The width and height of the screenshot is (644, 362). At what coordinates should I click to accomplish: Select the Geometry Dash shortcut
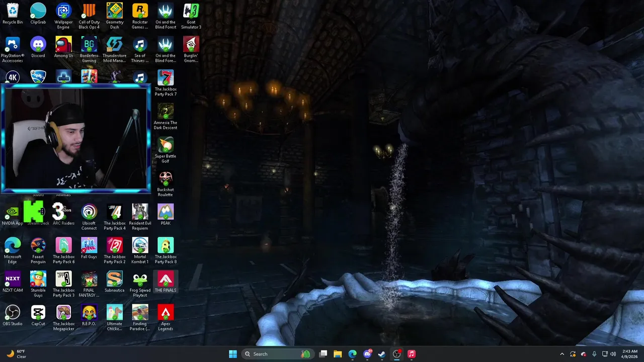click(115, 16)
